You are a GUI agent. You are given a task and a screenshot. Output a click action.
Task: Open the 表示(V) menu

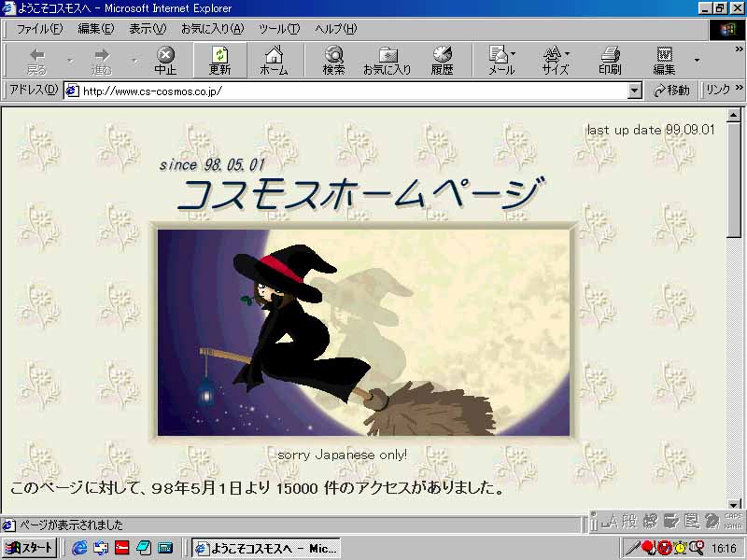tap(148, 29)
